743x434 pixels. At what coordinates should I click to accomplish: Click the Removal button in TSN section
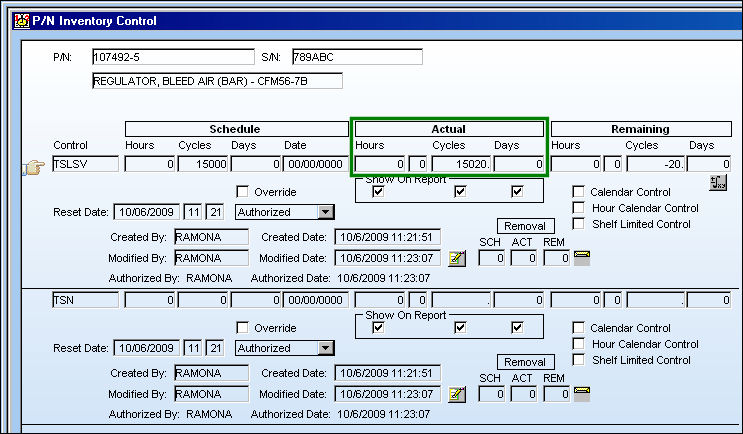526,362
